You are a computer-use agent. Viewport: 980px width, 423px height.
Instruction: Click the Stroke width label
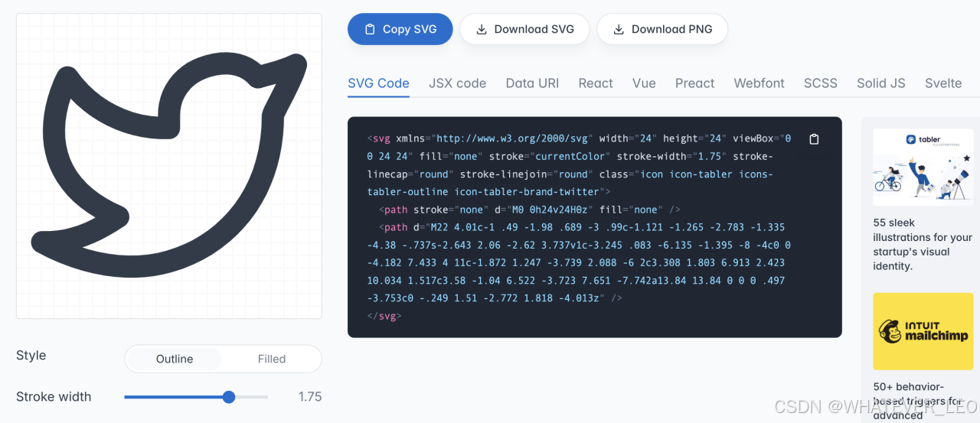(54, 397)
